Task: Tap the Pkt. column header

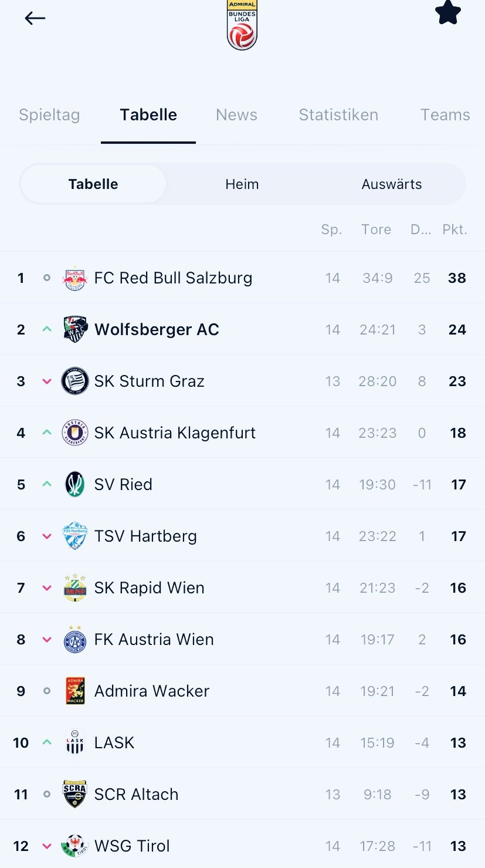Action: 455,229
